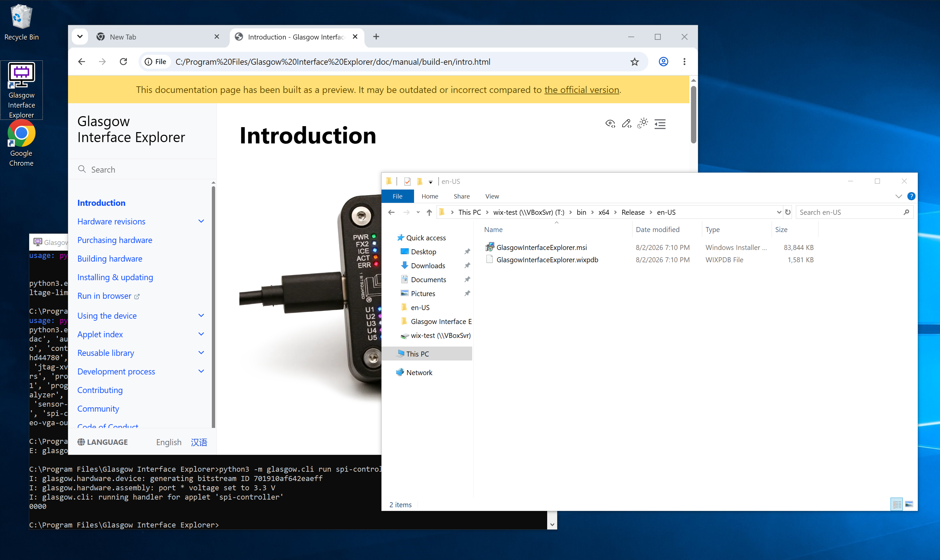Open Chrome's three-dot menu
This screenshot has height=560, width=940.
[684, 61]
